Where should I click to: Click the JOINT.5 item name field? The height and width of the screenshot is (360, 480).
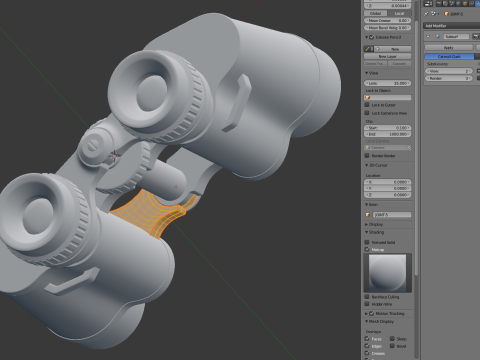tap(392, 215)
